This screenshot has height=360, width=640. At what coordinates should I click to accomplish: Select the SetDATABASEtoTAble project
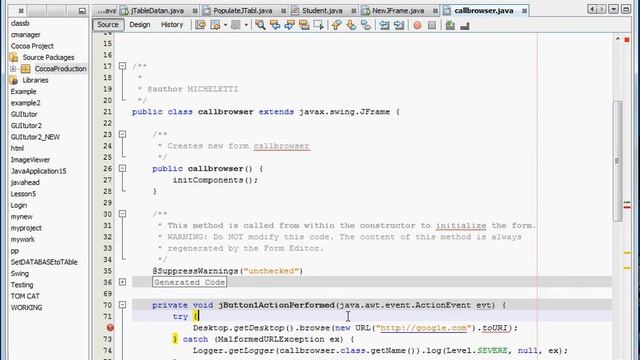(x=44, y=262)
